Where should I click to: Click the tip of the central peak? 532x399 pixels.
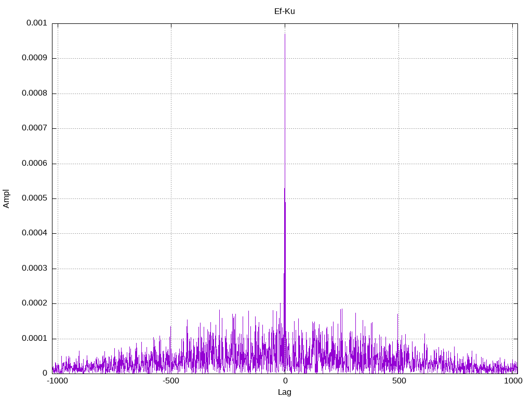(x=285, y=34)
